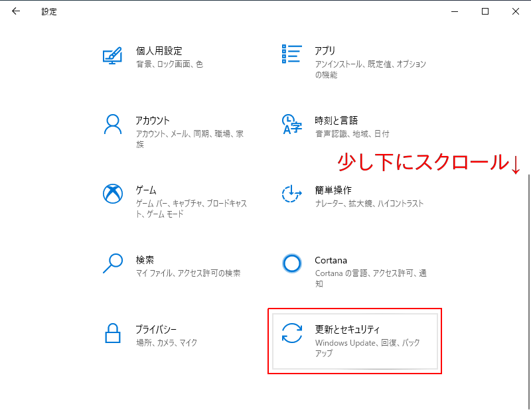Click description Windows Update、回復、バックアップ
The image size is (531, 420).
click(x=368, y=348)
